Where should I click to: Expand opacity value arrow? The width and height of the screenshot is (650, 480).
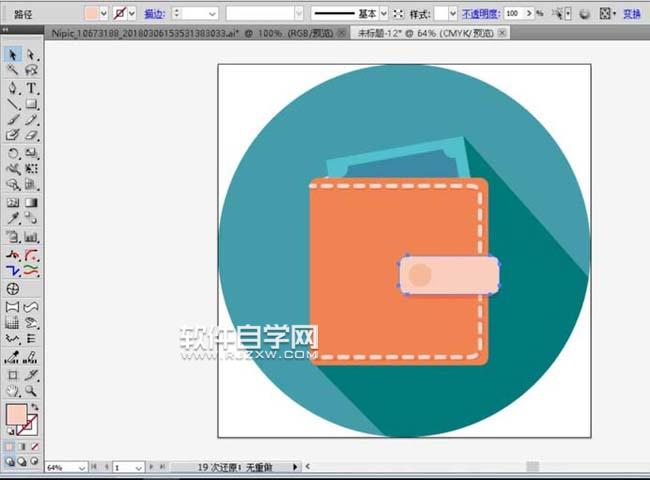(529, 14)
